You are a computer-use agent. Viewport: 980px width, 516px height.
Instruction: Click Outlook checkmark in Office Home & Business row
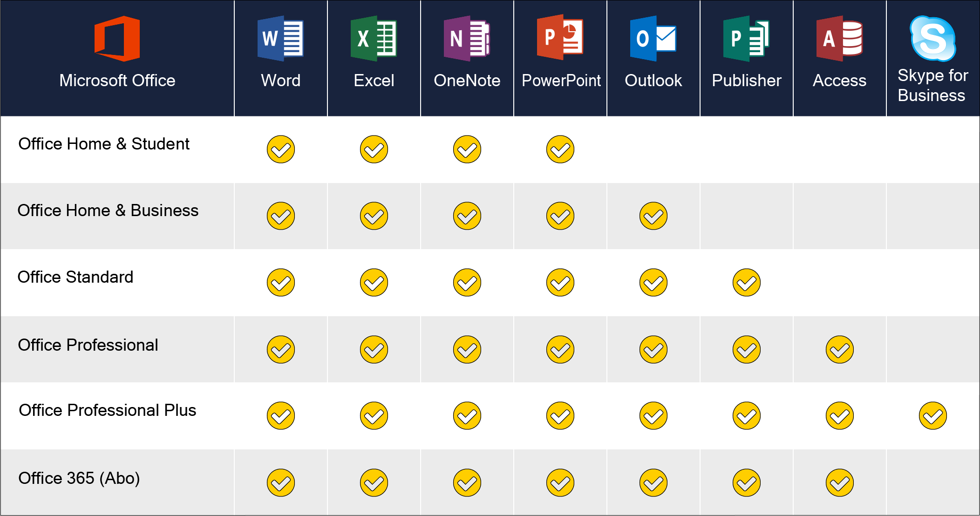(653, 216)
